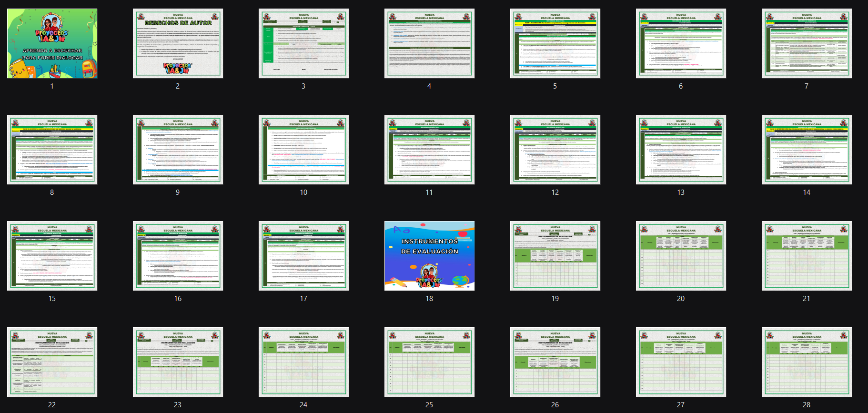Click the number label under slide 17

303,299
